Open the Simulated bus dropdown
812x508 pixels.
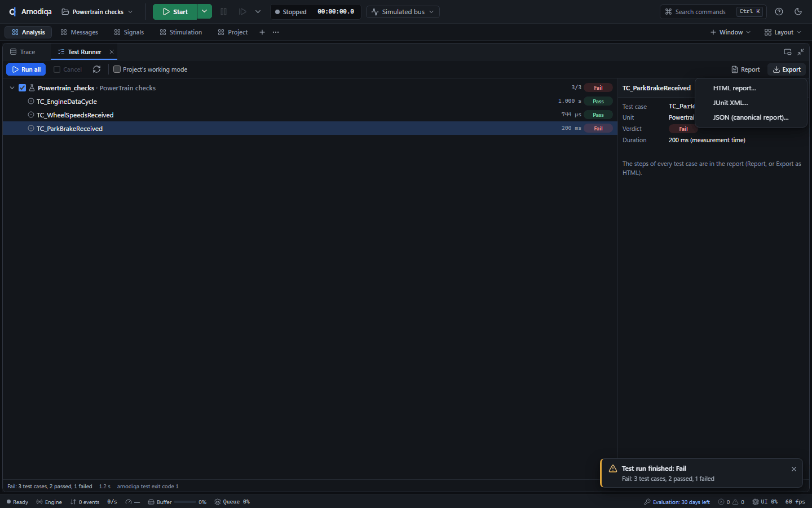[403, 12]
